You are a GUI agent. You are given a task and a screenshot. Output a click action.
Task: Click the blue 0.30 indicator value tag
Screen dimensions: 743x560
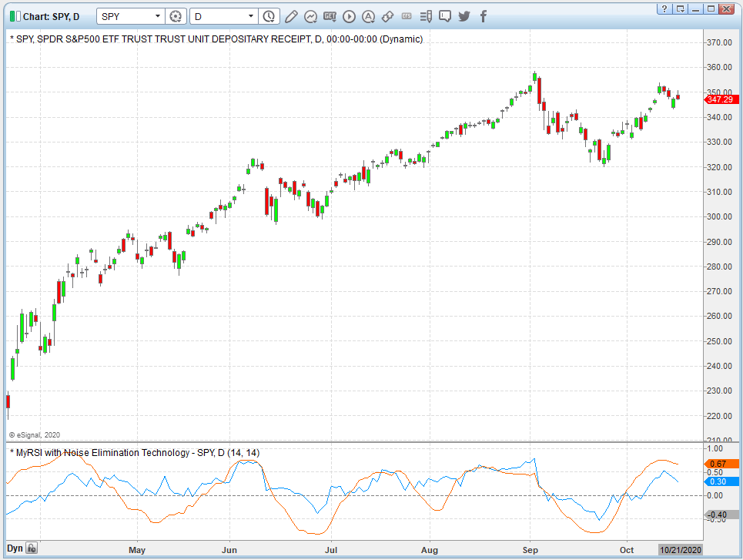coord(721,481)
